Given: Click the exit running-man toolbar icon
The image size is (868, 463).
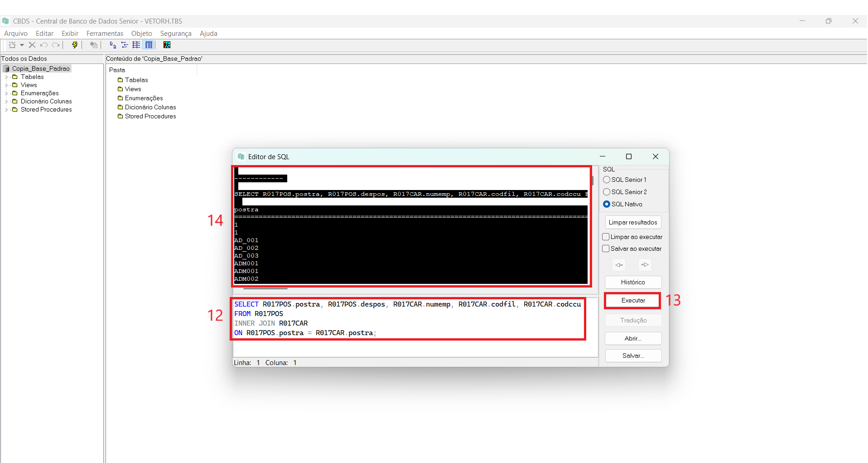Looking at the screenshot, I should click(167, 45).
